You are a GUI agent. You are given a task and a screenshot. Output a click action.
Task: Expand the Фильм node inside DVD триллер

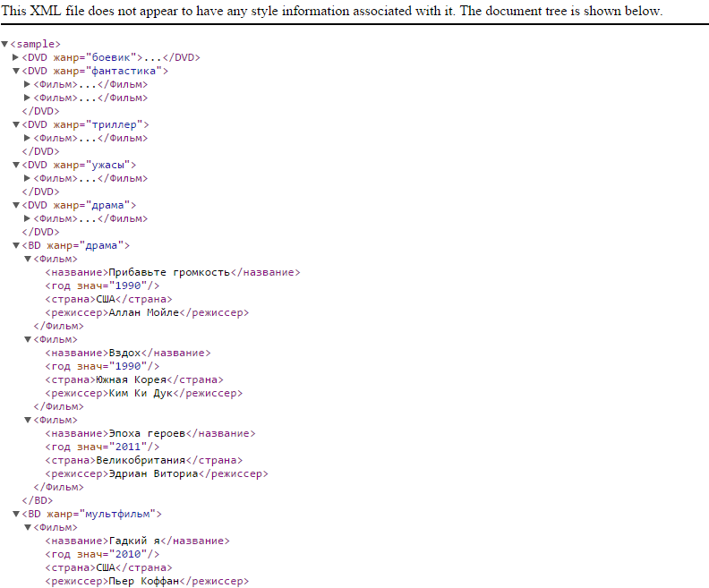pyautogui.click(x=27, y=138)
